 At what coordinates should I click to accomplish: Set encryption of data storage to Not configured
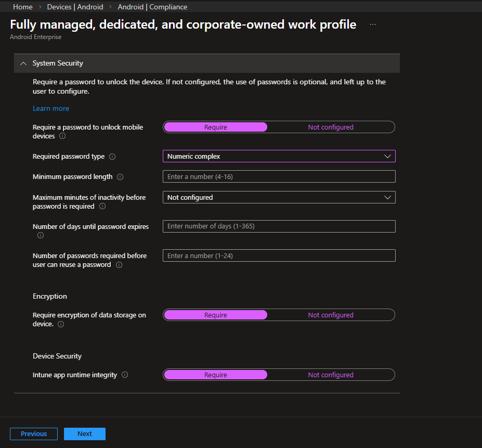[x=330, y=315]
